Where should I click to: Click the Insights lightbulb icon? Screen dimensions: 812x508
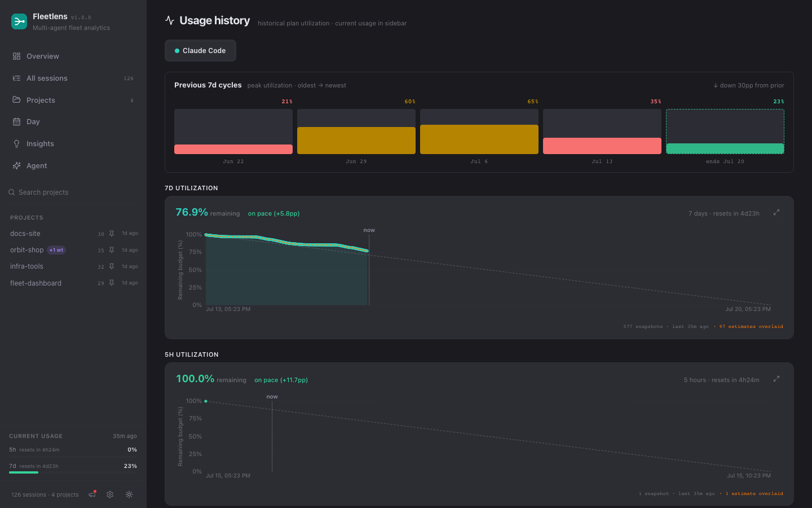(16, 144)
